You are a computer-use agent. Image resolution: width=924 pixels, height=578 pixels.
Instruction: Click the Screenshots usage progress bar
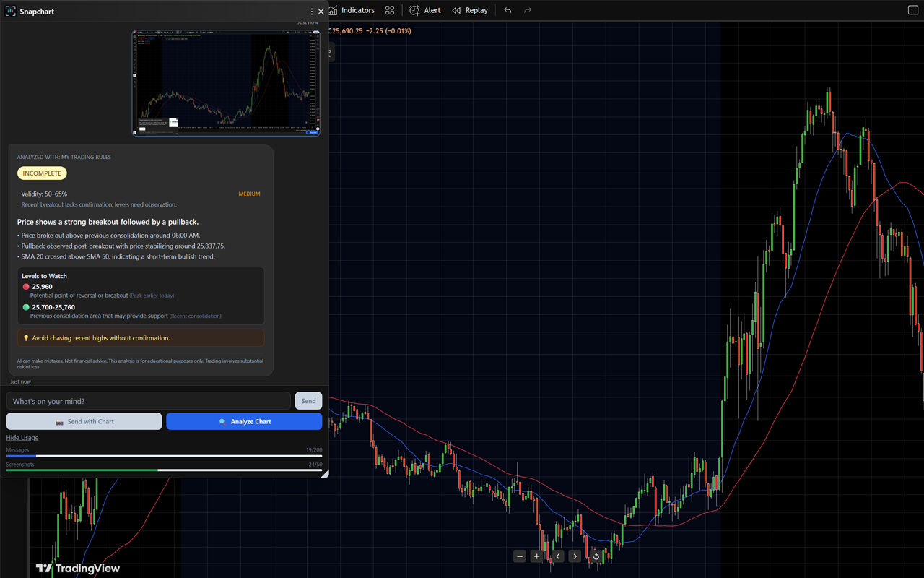coord(164,470)
